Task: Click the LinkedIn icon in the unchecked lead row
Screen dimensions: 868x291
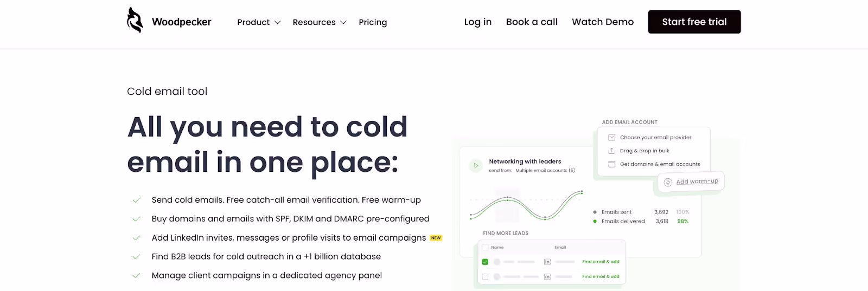Action: pos(547,276)
